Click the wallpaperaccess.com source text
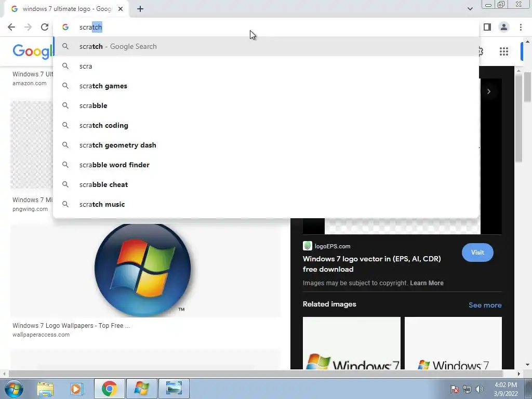The height and width of the screenshot is (399, 532). [x=41, y=335]
